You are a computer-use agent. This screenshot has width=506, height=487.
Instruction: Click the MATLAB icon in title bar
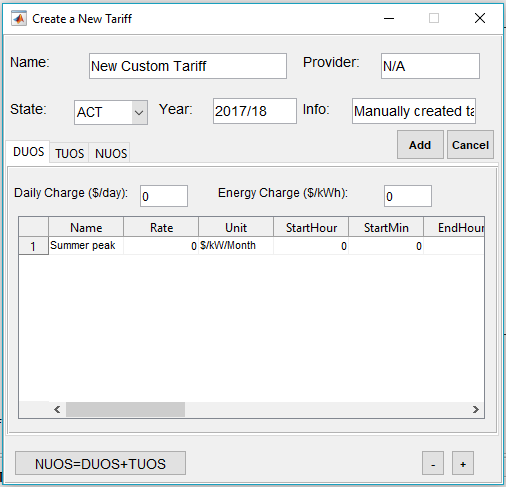click(x=19, y=18)
